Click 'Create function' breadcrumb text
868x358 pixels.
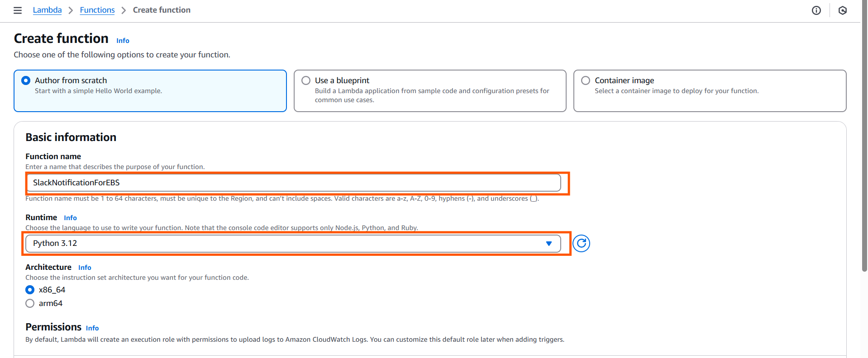pyautogui.click(x=162, y=10)
